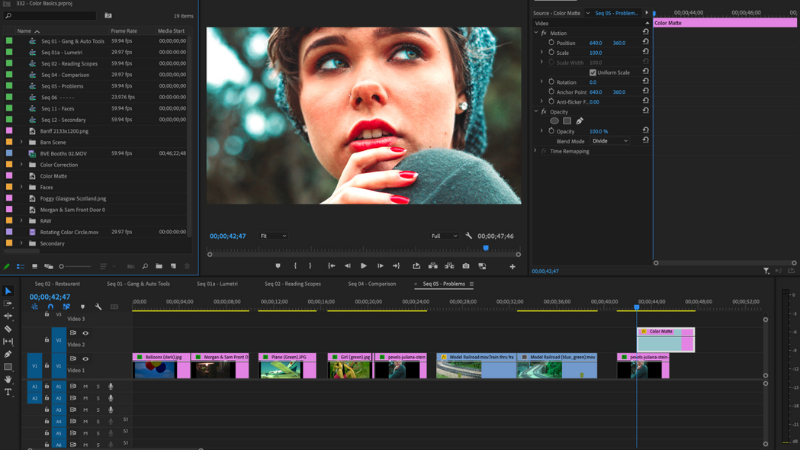This screenshot has width=800, height=450.
Task: Click the project thumbnail zoom slider
Action: tap(61, 266)
